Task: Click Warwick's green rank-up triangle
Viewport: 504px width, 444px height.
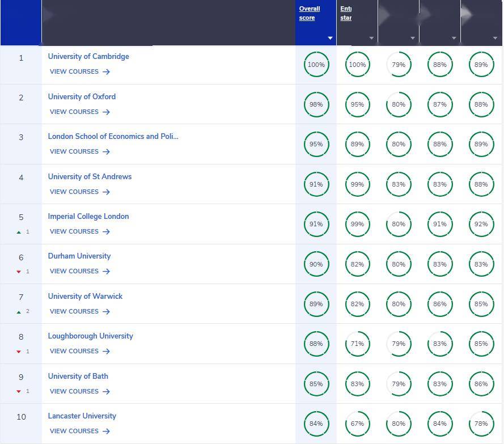Action: click(19, 312)
